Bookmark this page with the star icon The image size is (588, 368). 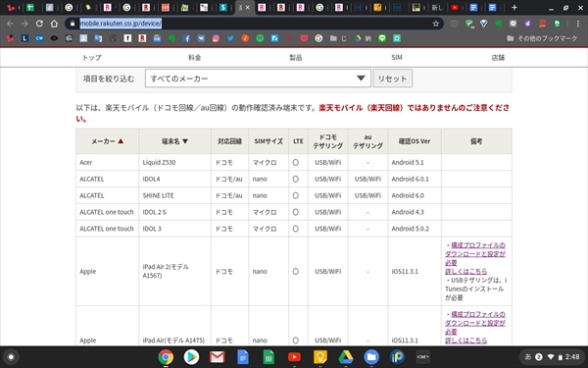435,24
